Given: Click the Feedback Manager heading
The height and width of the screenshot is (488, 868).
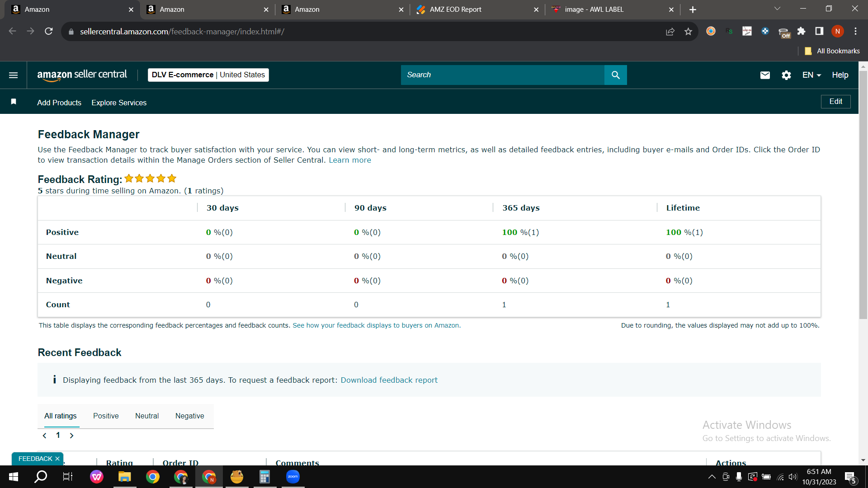Looking at the screenshot, I should pyautogui.click(x=89, y=134).
